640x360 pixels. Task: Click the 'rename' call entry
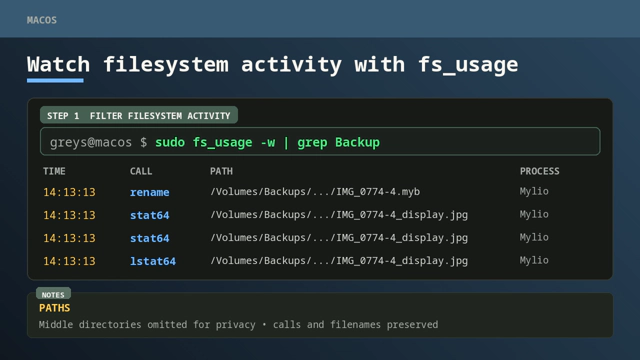tap(149, 192)
